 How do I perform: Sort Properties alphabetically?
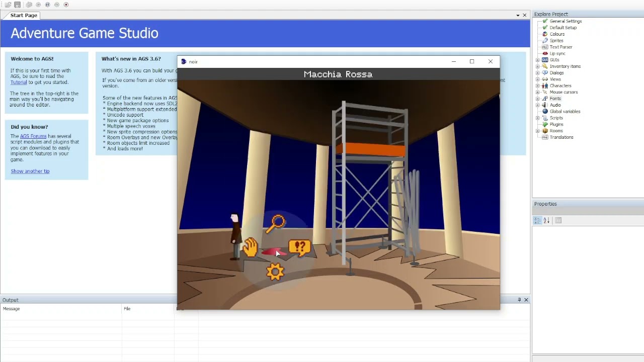(x=546, y=221)
